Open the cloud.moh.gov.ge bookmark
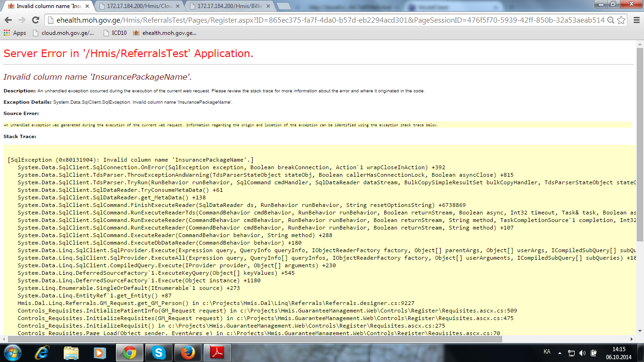 coord(64,33)
